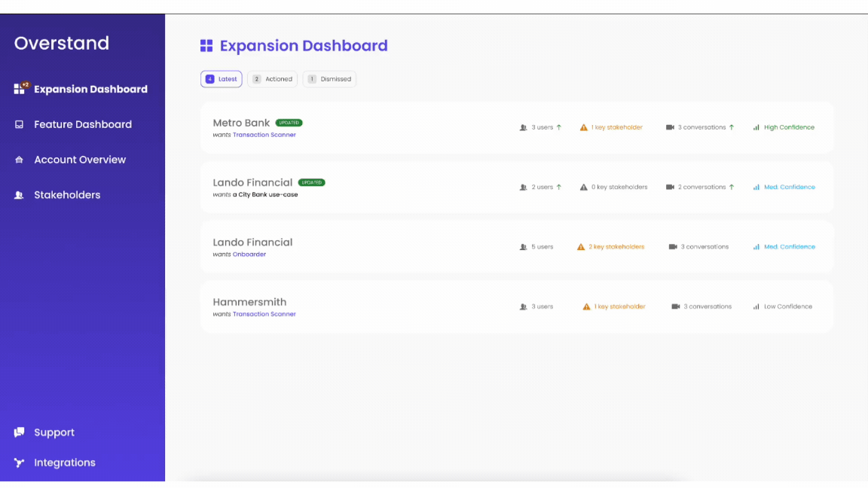Click the Overstand logo text
This screenshot has height=488, width=868.
pos(62,43)
